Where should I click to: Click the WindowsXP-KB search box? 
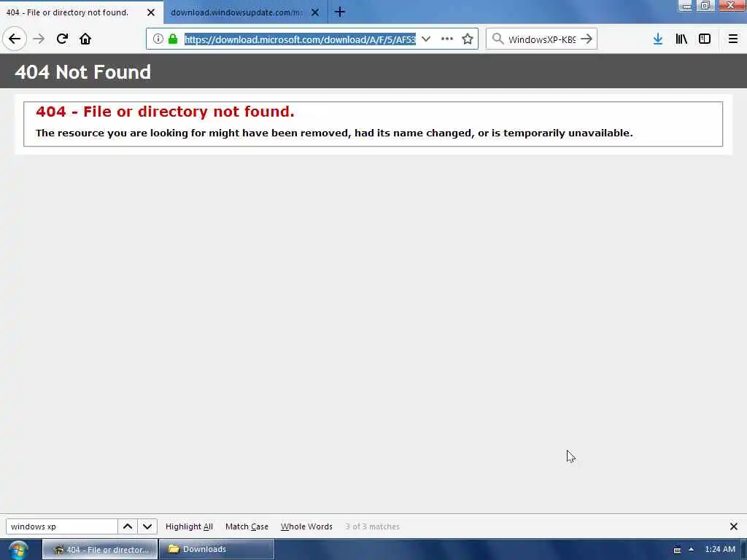pos(542,39)
